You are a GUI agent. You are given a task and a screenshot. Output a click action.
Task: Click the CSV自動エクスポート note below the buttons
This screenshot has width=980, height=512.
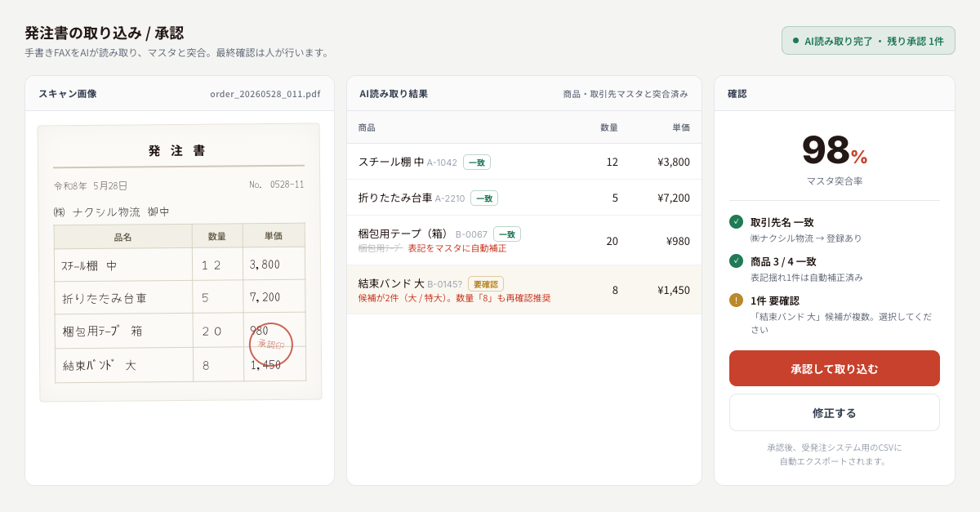tap(834, 454)
